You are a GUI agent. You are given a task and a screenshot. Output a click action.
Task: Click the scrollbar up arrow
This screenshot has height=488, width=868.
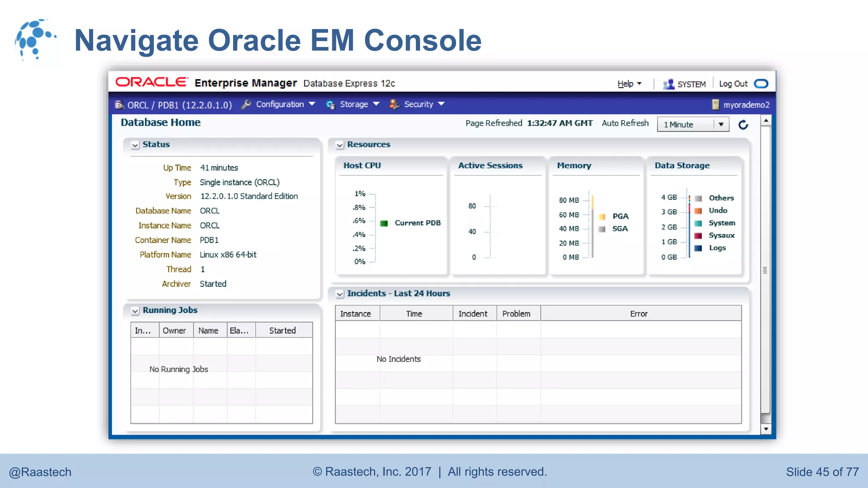coord(766,121)
